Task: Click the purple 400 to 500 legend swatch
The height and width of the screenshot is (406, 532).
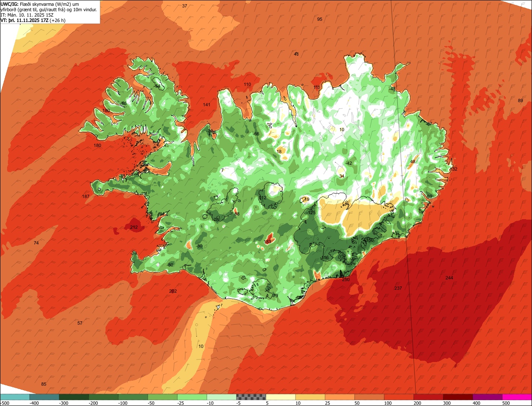Action: point(487,397)
